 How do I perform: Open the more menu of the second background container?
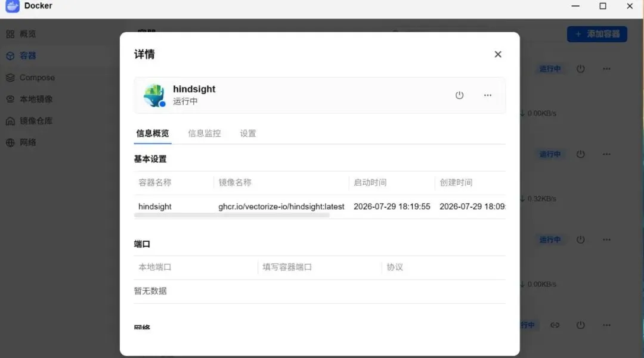pyautogui.click(x=606, y=154)
